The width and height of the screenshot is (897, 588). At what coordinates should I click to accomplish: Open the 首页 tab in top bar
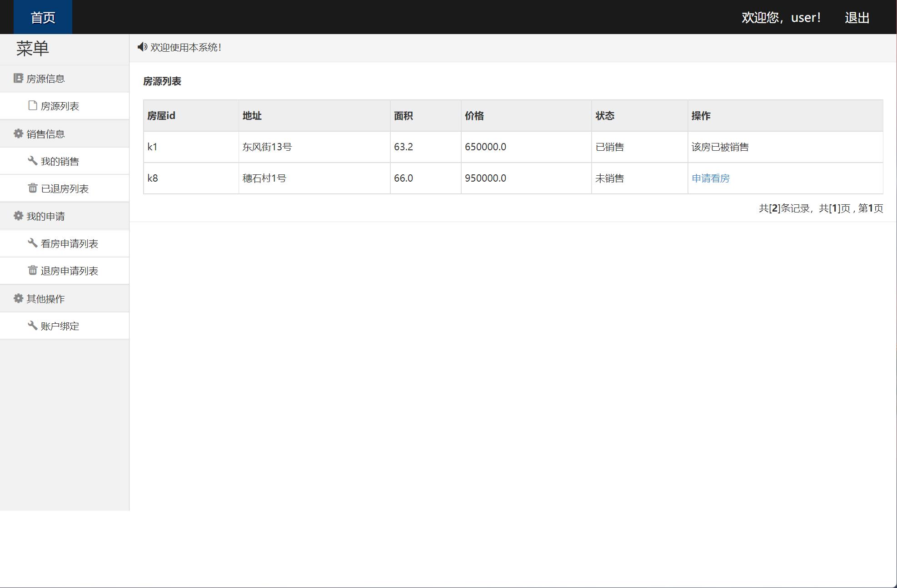[43, 17]
